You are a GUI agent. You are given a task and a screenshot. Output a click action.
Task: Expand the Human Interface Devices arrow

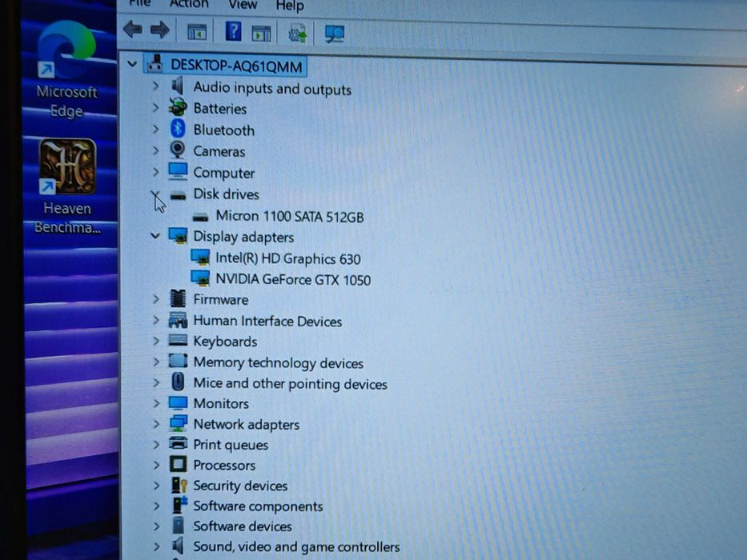tap(156, 319)
